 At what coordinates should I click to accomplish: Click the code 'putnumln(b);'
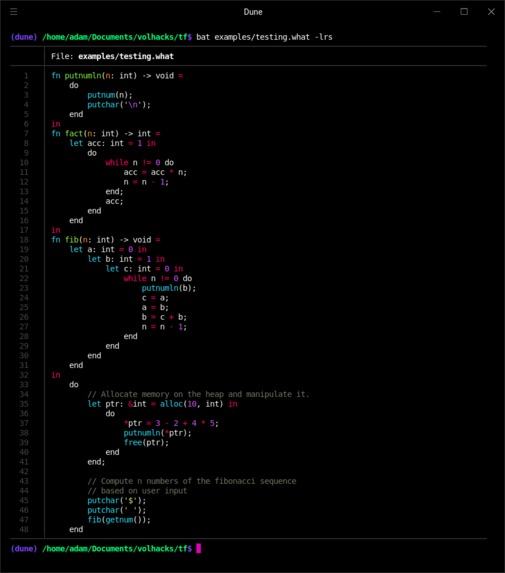tap(169, 288)
